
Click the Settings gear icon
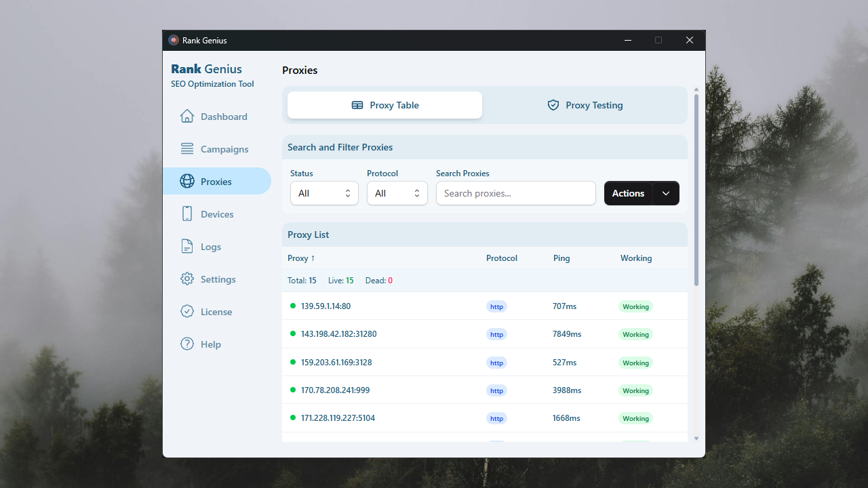(187, 279)
